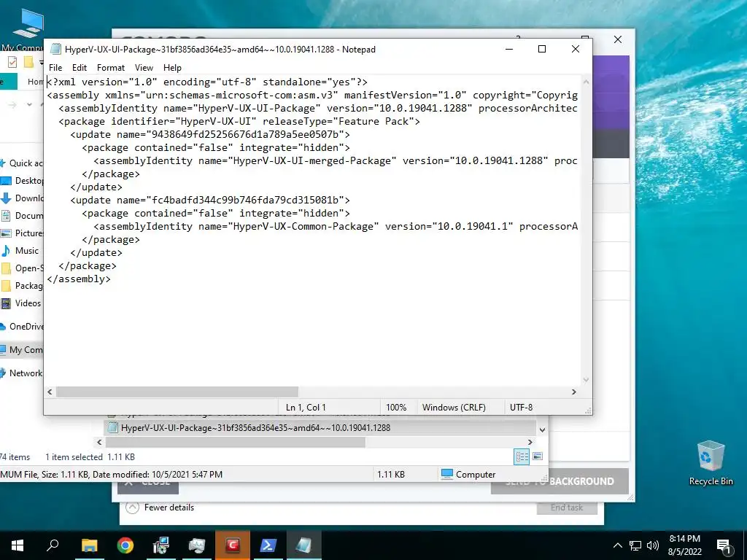
Task: Select HyperV-UX-UI-Package file row in Explorer
Action: (x=320, y=427)
